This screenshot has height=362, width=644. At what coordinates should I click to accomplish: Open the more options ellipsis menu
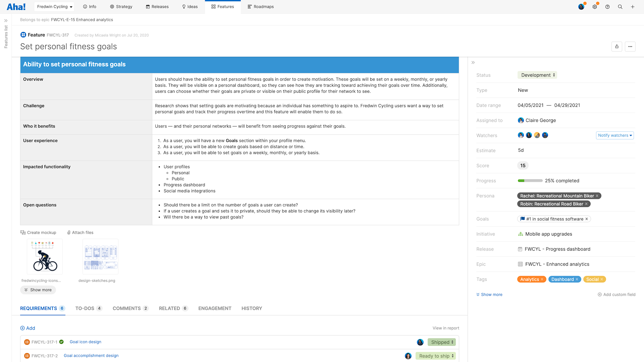pyautogui.click(x=630, y=46)
